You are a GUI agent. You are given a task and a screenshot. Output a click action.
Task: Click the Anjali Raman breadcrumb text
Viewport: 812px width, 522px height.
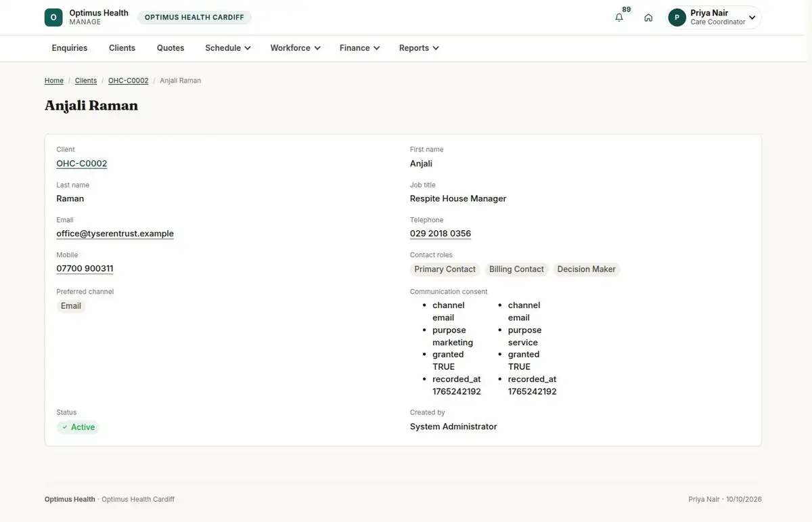pos(181,81)
